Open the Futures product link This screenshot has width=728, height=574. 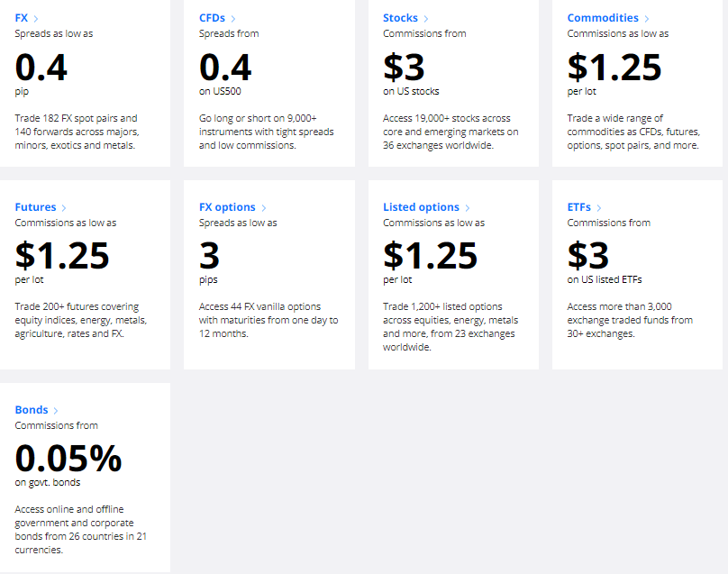pyautogui.click(x=35, y=207)
